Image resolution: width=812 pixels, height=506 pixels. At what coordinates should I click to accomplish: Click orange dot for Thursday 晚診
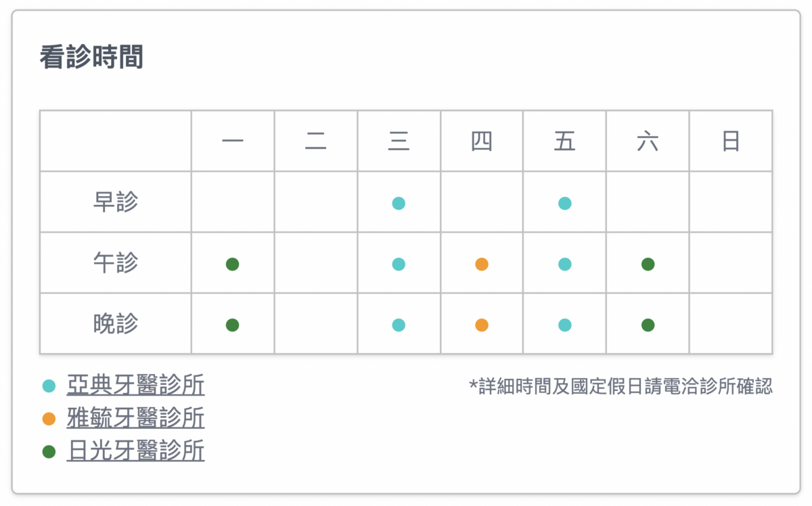482,325
